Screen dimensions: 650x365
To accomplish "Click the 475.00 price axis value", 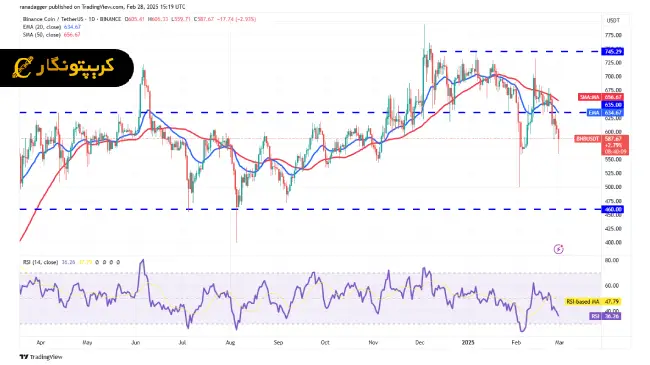I will point(613,201).
